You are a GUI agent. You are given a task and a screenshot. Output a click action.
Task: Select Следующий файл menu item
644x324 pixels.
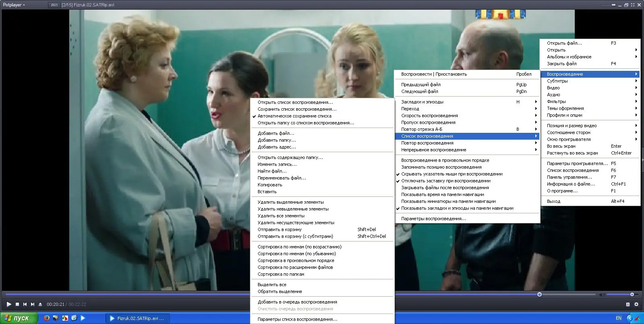click(x=467, y=91)
